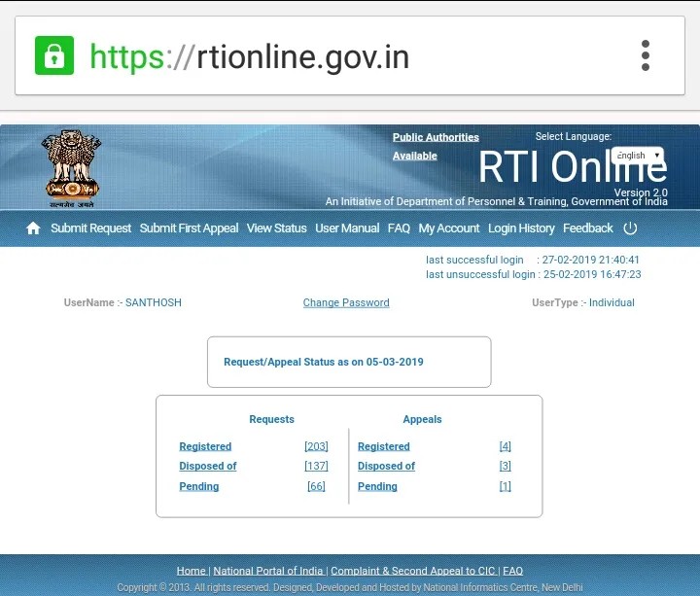
Task: Click the Individual user type text
Action: click(612, 302)
